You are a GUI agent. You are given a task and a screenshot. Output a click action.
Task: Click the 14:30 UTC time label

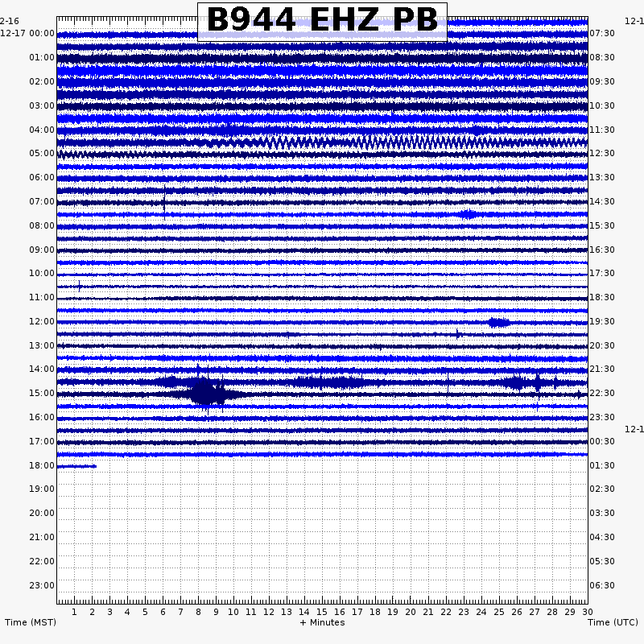click(x=602, y=201)
